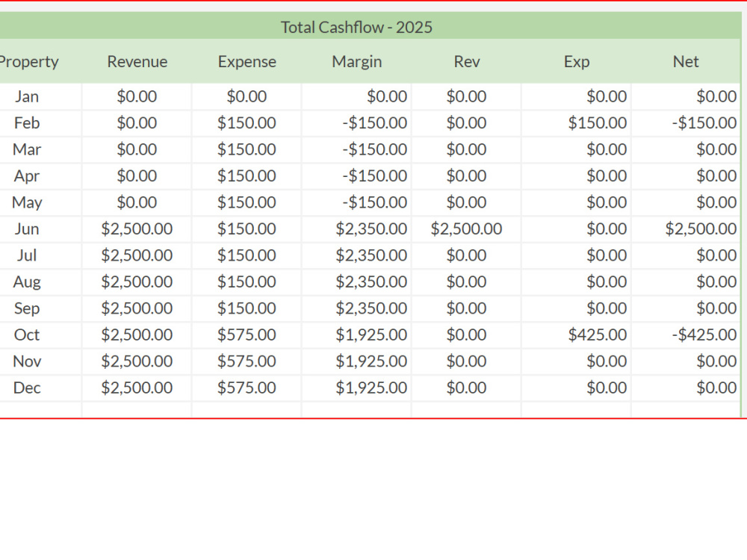Viewport: 747px width, 560px height.
Task: Click Oct's Exp cell showing $425.00
Action: tap(577, 335)
